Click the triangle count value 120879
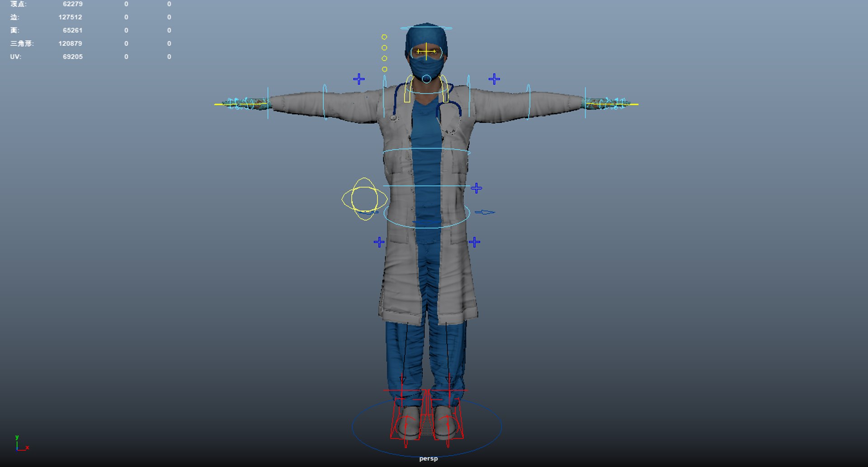The height and width of the screenshot is (467, 868). [x=70, y=43]
